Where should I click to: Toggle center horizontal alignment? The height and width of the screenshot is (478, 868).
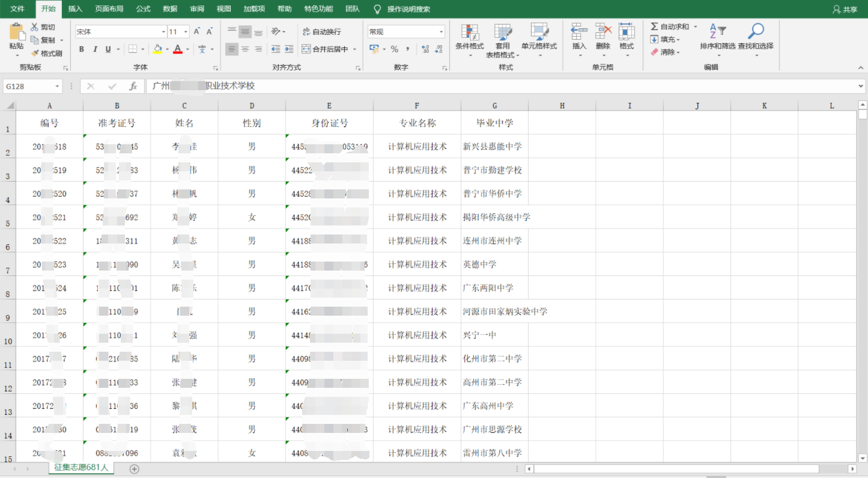click(x=245, y=49)
